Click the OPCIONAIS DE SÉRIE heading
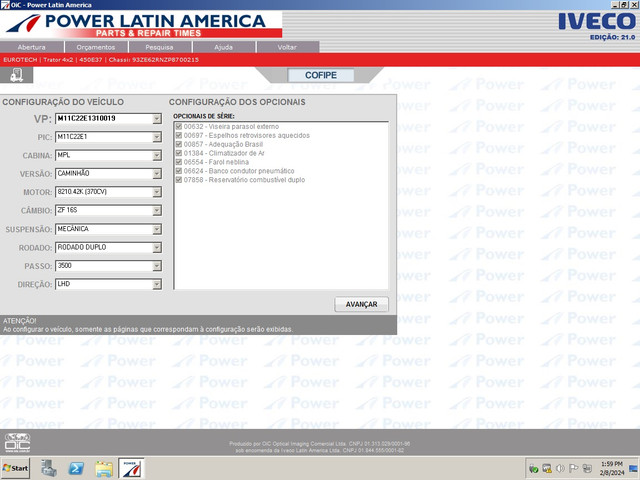Image resolution: width=640 pixels, height=480 pixels. (204, 116)
